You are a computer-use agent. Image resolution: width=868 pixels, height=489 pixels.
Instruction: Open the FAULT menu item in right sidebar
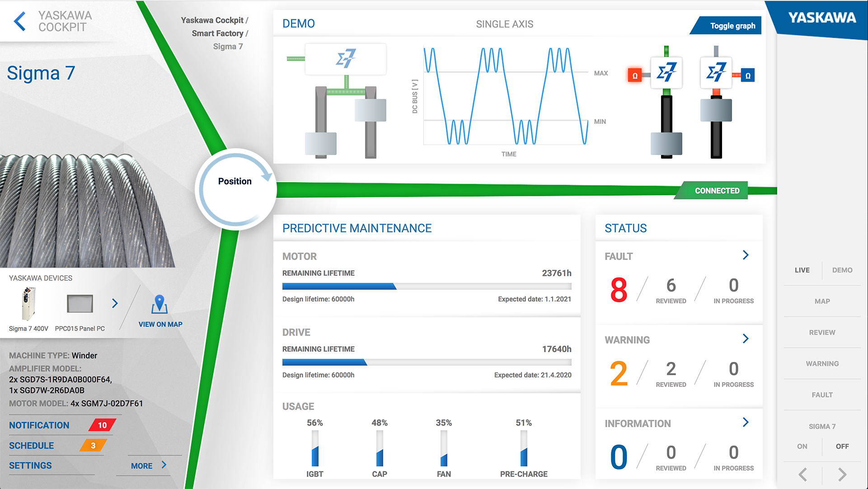tap(822, 395)
